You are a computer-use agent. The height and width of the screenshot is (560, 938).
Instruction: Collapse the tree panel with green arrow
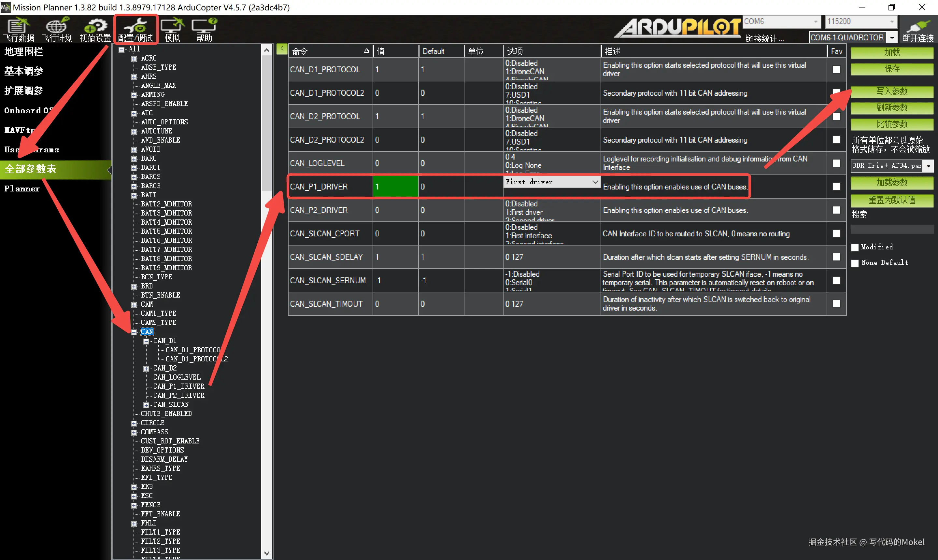[282, 49]
